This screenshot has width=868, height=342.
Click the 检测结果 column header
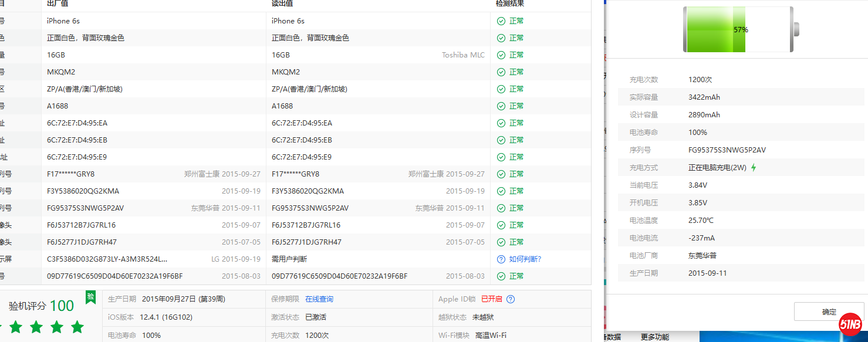(509, 4)
